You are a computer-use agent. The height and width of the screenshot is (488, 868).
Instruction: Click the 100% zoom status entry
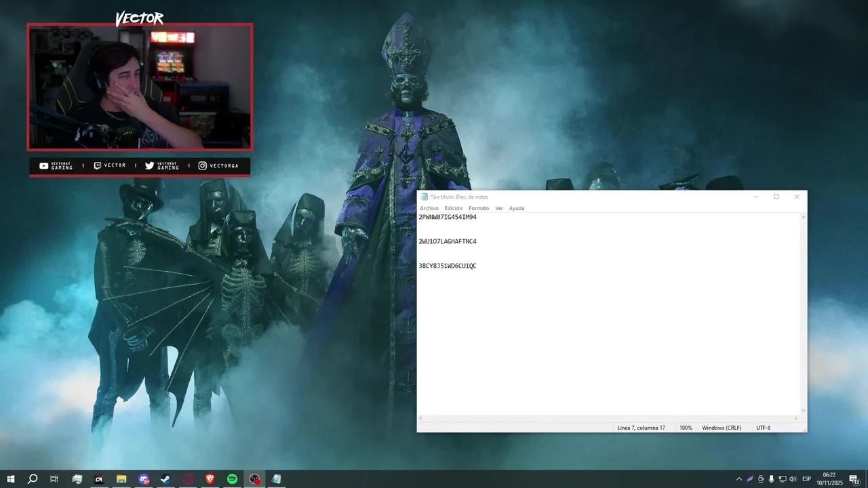[686, 428]
